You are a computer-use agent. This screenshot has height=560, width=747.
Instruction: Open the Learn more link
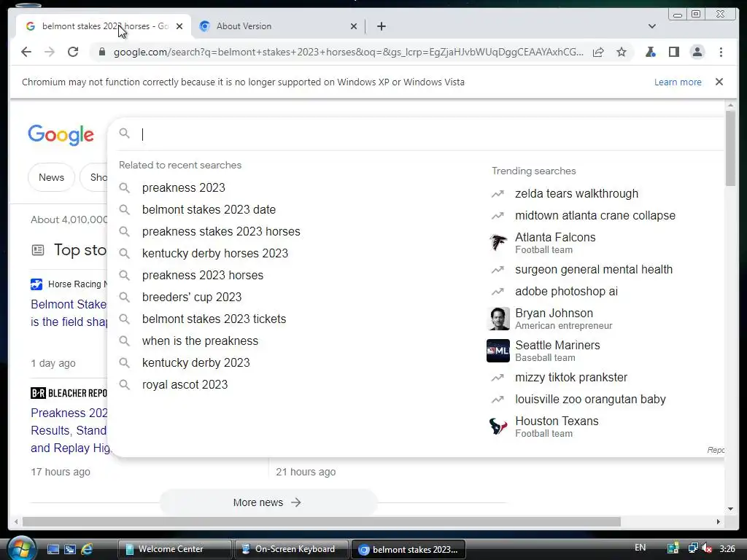point(678,82)
